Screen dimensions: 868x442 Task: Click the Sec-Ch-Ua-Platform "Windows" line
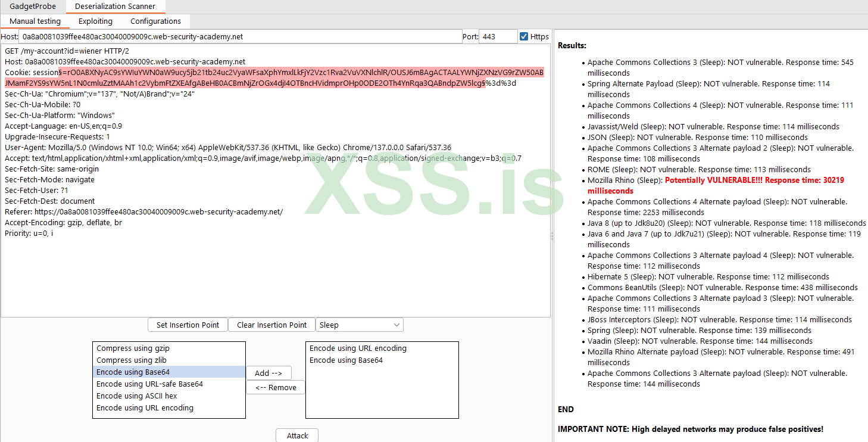pyautogui.click(x=60, y=116)
